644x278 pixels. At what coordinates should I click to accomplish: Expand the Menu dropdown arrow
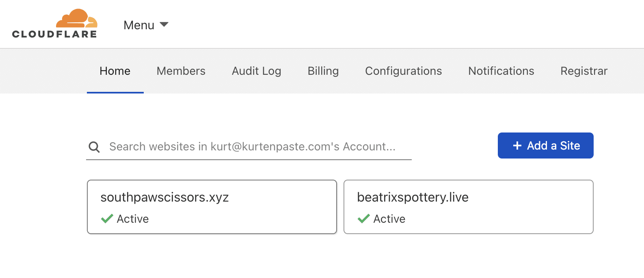point(164,25)
